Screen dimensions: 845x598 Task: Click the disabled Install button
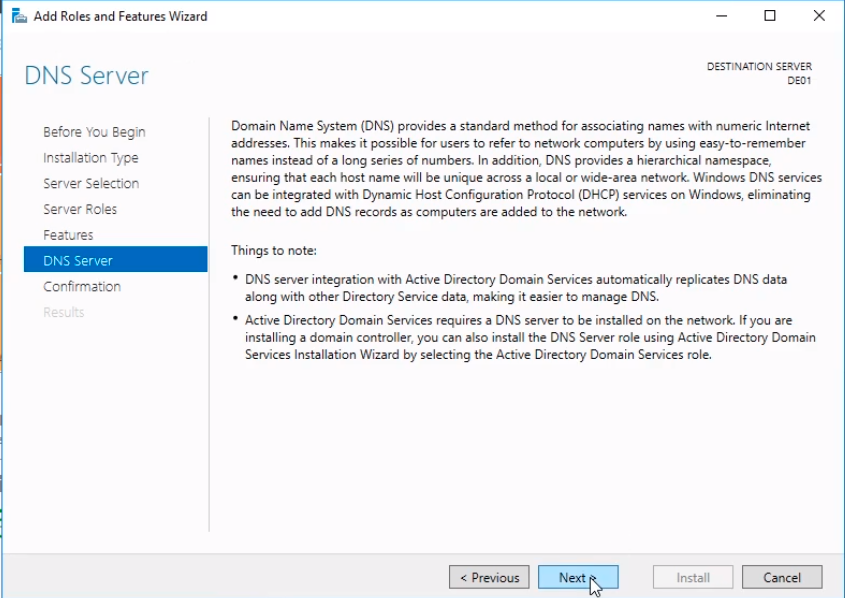coord(693,578)
